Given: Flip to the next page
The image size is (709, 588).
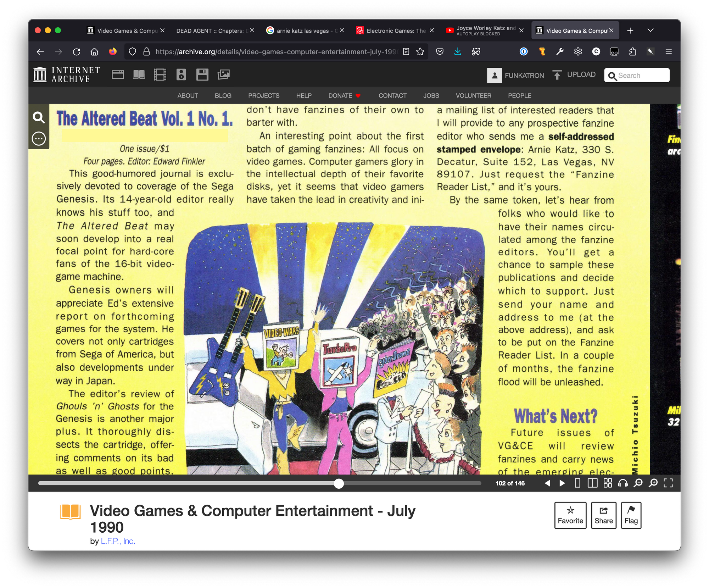Looking at the screenshot, I should coord(562,483).
